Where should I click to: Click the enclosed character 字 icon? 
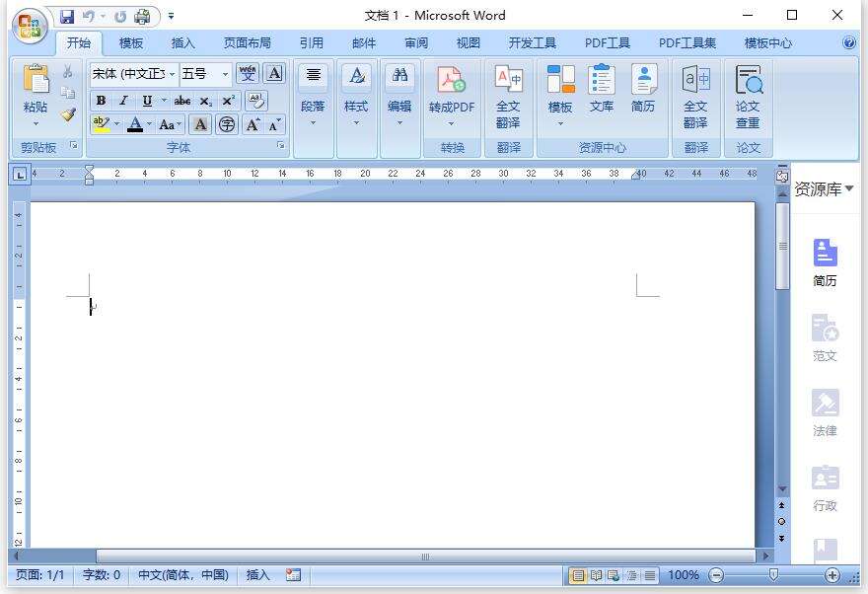227,124
